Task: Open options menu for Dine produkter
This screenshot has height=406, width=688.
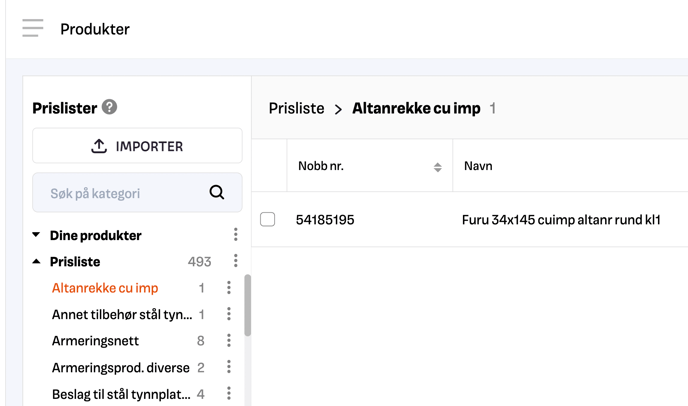Action: click(236, 234)
